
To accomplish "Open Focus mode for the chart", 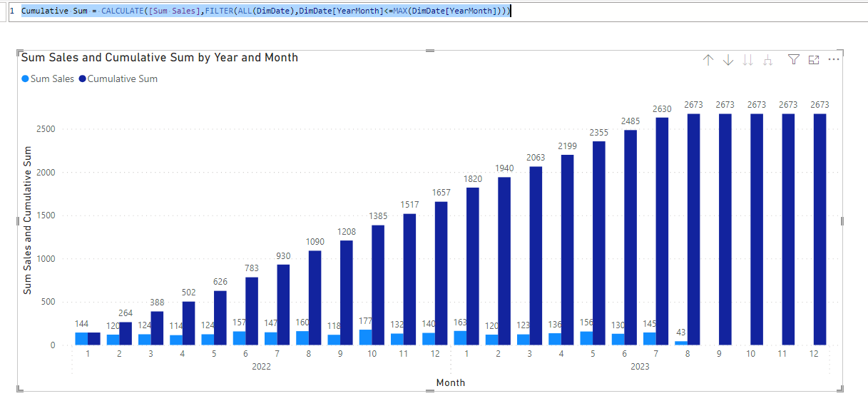I will pyautogui.click(x=814, y=61).
